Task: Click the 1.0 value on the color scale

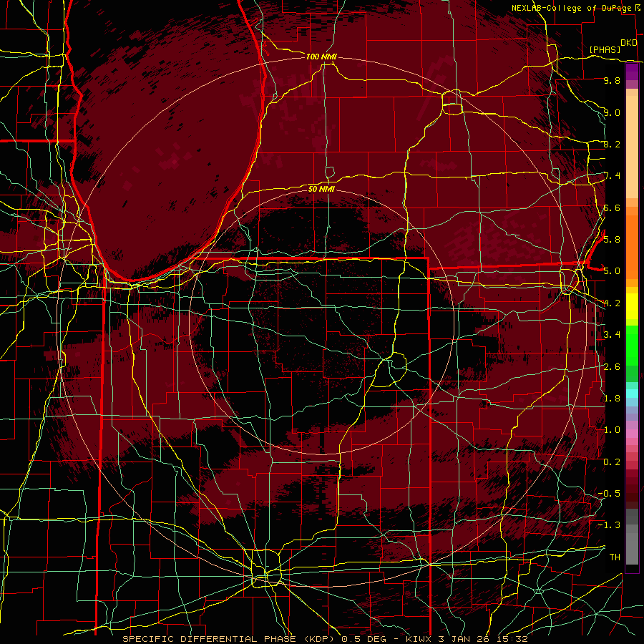Action: pos(612,430)
